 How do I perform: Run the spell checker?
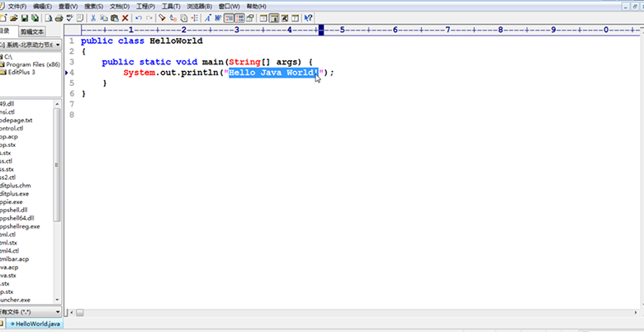point(70,18)
